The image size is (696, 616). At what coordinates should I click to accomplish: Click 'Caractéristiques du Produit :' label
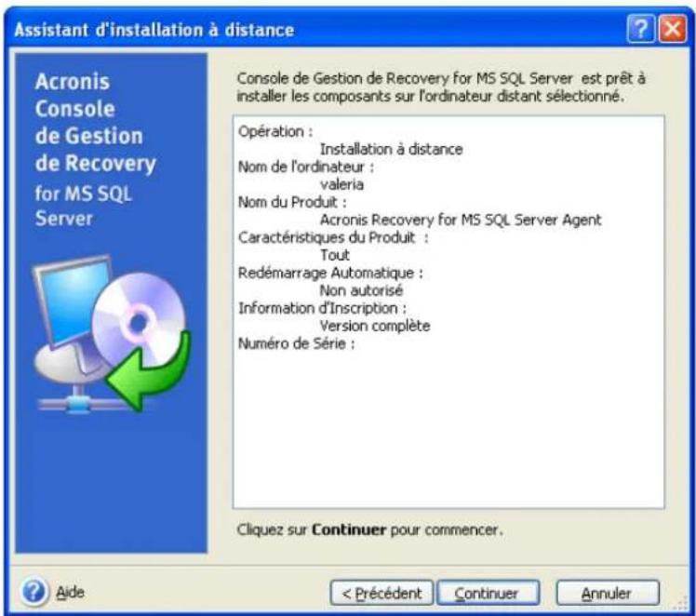(333, 238)
